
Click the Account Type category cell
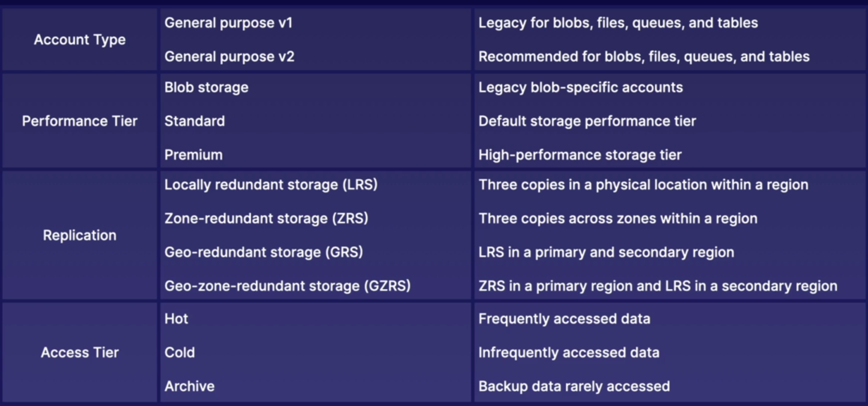click(80, 40)
